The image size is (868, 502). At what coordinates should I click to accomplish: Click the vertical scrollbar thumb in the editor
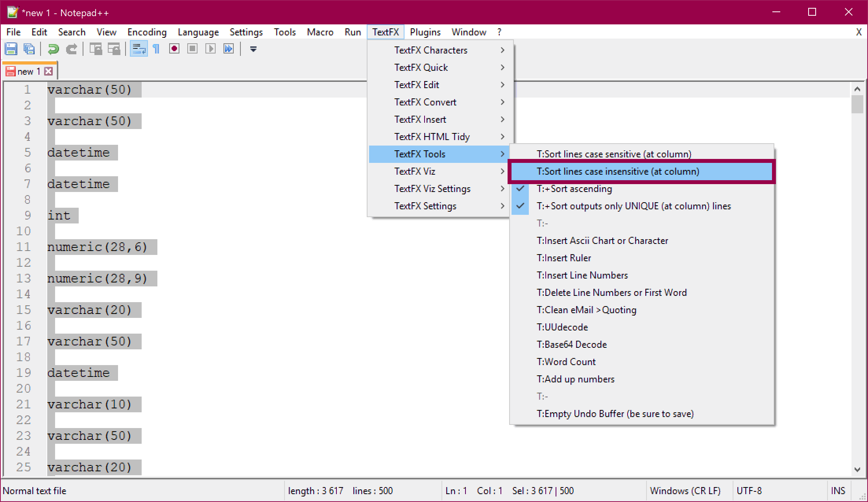(857, 104)
